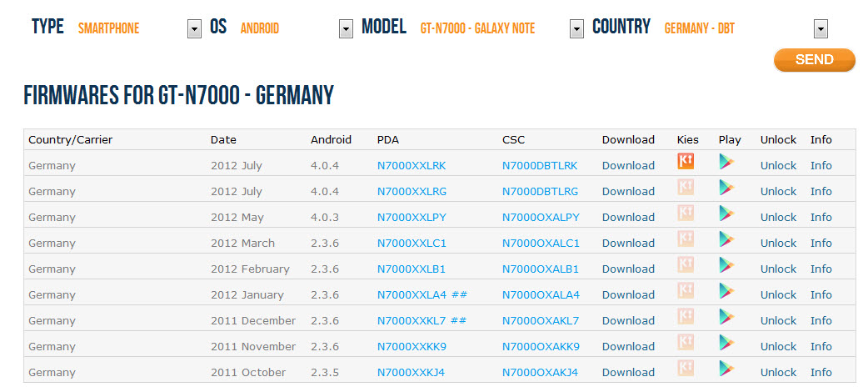The width and height of the screenshot is (868, 392).
Task: Open PDA link N7000XXKK9
Action: (x=412, y=346)
